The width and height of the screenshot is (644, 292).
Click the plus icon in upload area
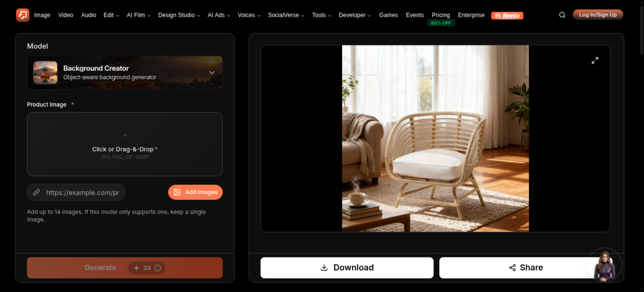tap(125, 135)
